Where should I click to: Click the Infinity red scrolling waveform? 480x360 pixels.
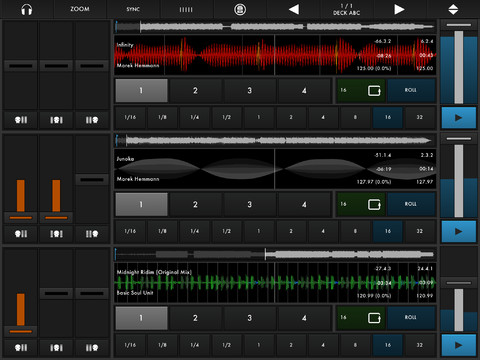pos(275,55)
